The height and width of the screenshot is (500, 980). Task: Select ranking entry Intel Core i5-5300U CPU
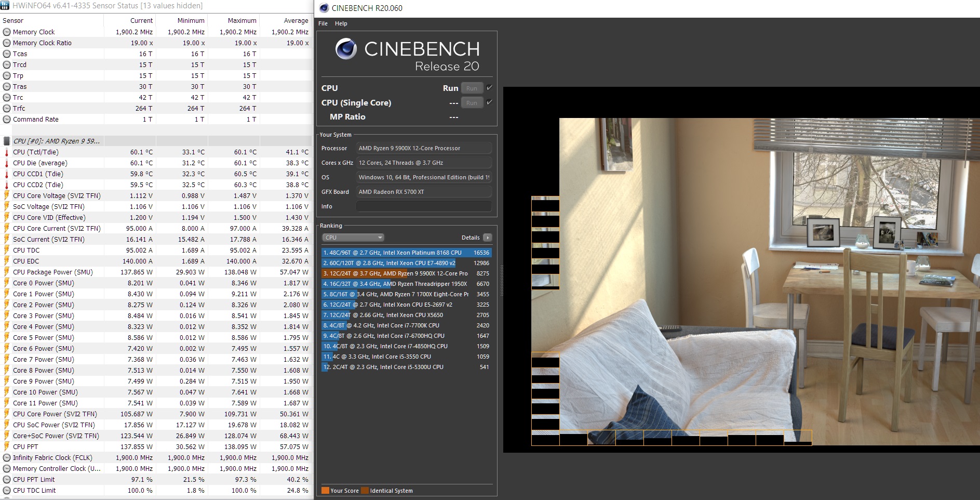coord(406,367)
